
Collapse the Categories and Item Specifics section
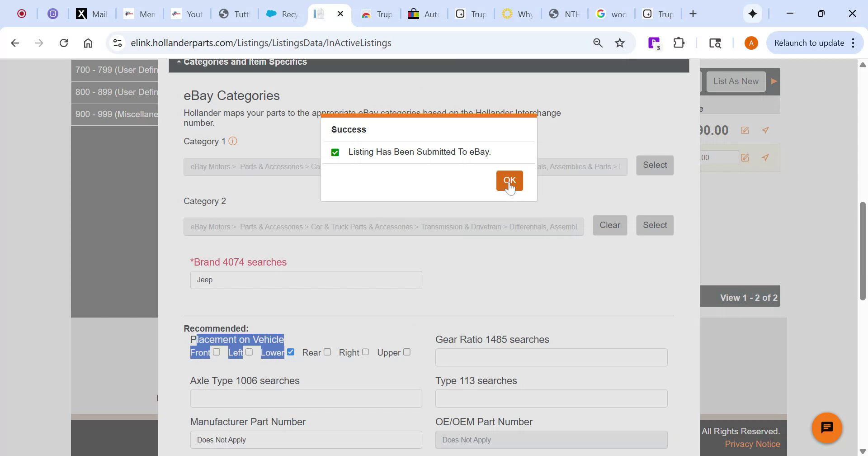[179, 62]
